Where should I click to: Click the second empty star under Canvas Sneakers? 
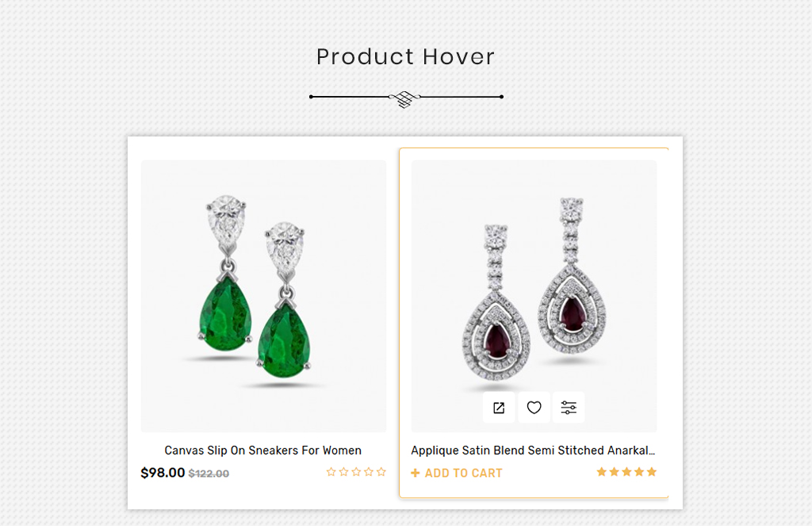[344, 471]
